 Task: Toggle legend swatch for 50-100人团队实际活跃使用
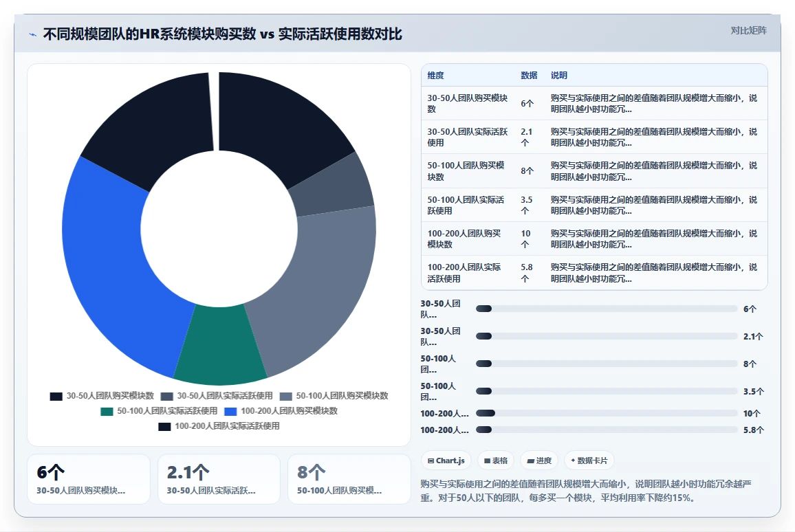click(107, 412)
